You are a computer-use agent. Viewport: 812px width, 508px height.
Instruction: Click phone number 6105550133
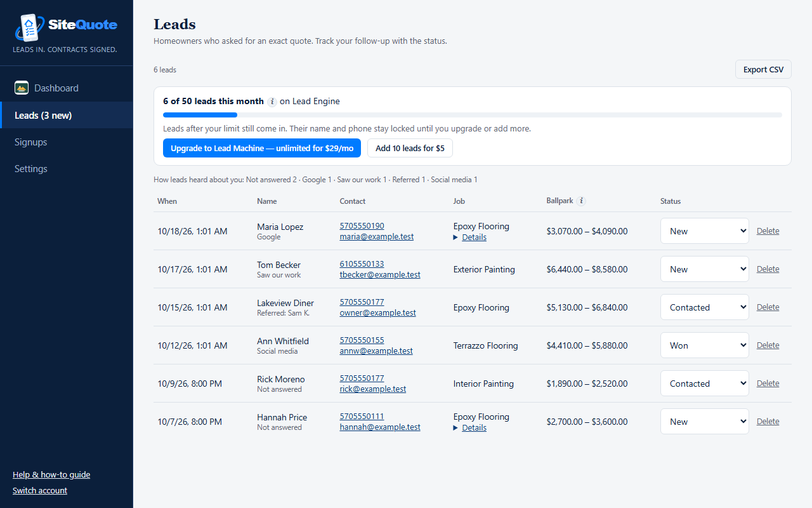click(362, 264)
